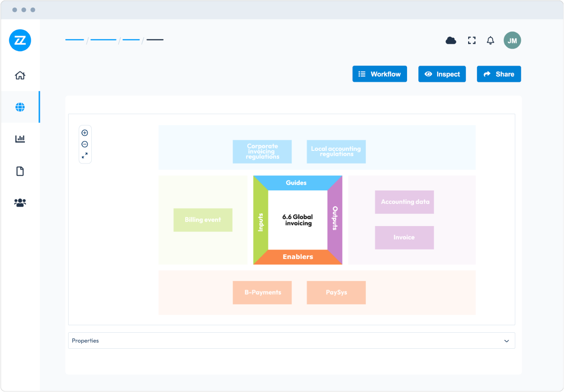Click the Workflow button
Screen dimensions: 564x392
coord(379,74)
